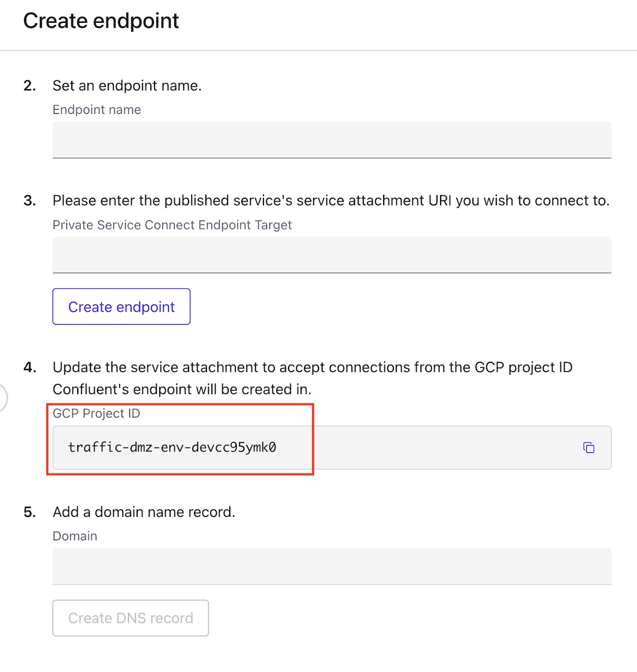Image resolution: width=637 pixels, height=672 pixels.
Task: Click the Create endpoint button
Action: 121,306
